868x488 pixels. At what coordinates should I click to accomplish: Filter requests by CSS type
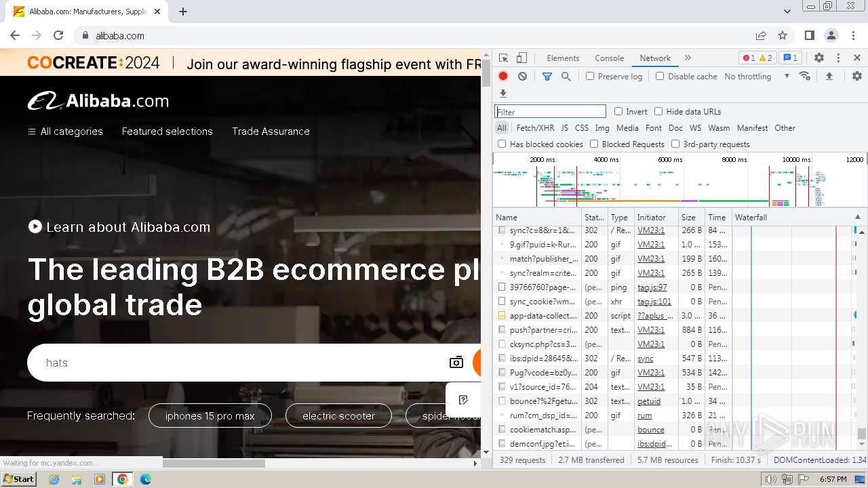582,128
